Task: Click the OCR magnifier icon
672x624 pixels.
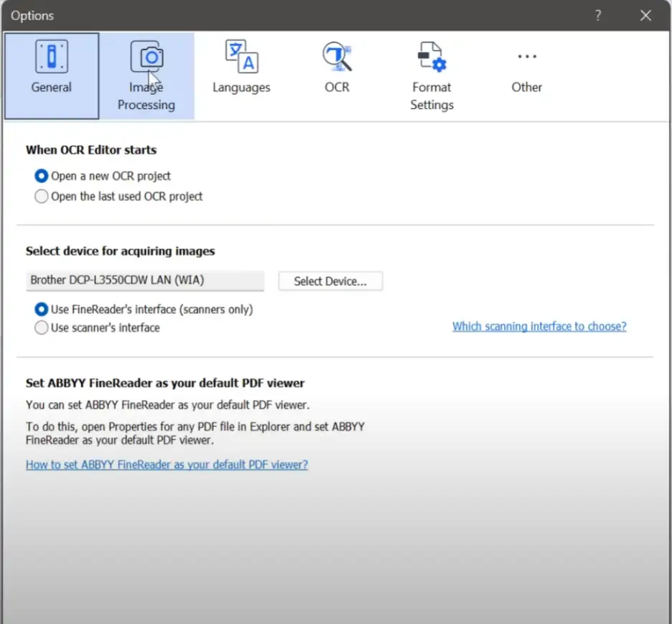Action: (337, 57)
